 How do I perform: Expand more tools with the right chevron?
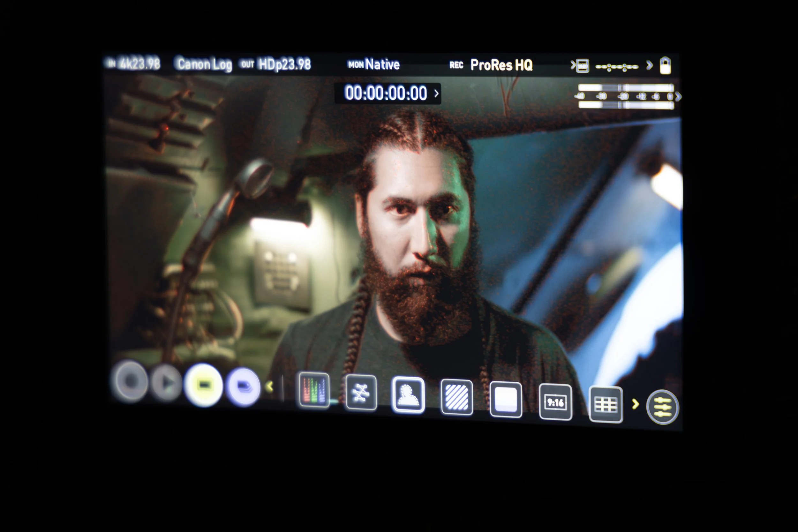[x=636, y=404]
